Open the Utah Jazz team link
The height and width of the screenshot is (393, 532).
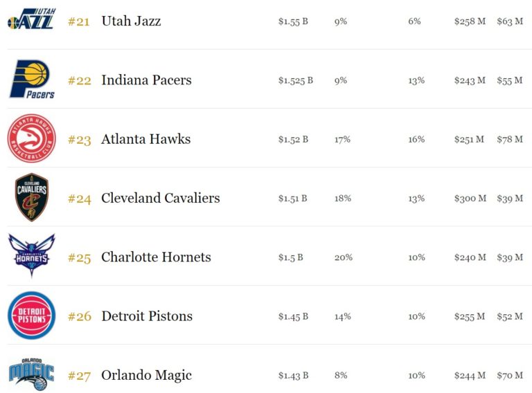pyautogui.click(x=131, y=21)
